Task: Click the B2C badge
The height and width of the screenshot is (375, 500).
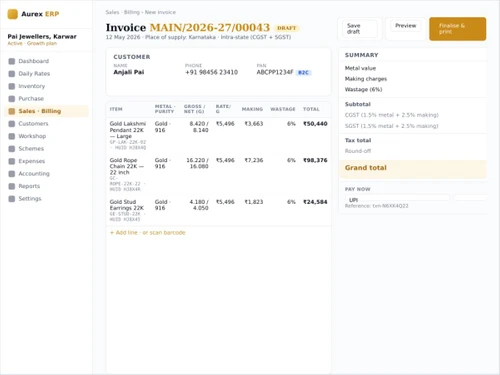Action: (303, 73)
